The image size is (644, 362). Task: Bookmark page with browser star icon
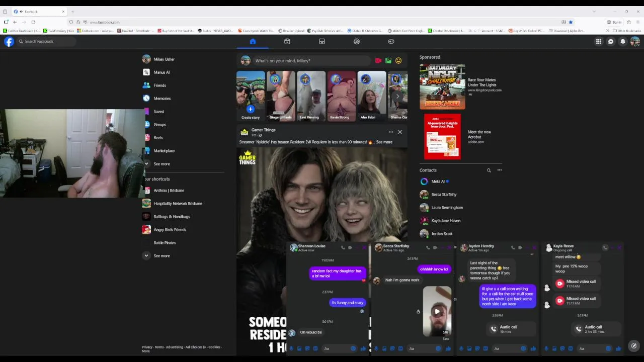coord(571,22)
